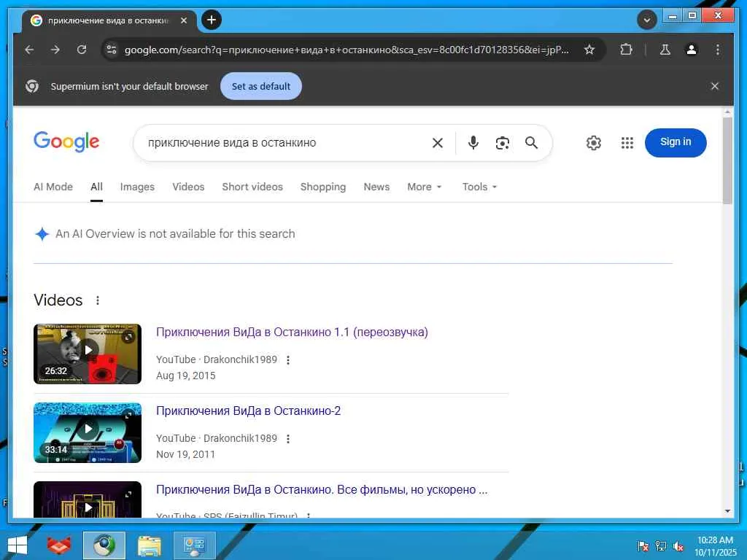Open the taskbar clock and date
This screenshot has height=560, width=747.
point(715,545)
